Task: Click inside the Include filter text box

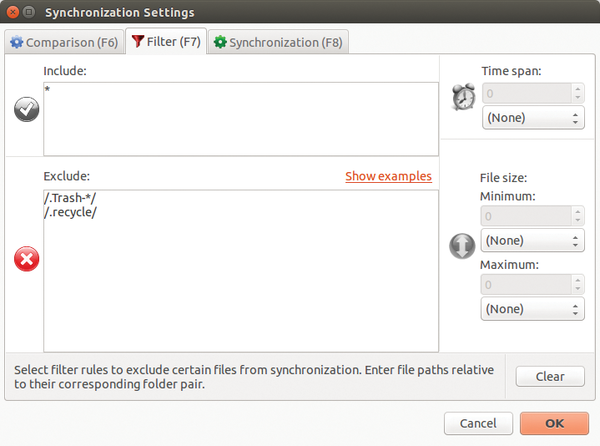Action: coord(241,119)
